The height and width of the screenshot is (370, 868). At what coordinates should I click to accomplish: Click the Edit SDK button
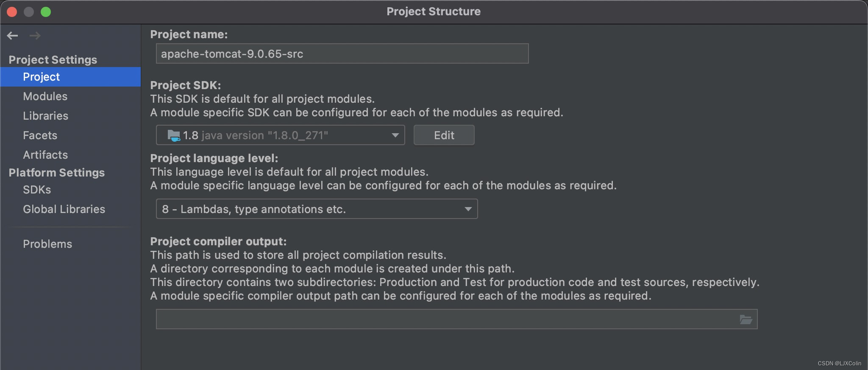(x=444, y=135)
